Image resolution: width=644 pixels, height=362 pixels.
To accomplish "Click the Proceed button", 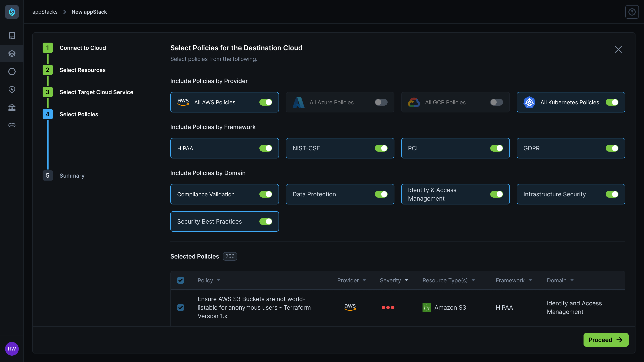I will click(x=605, y=340).
